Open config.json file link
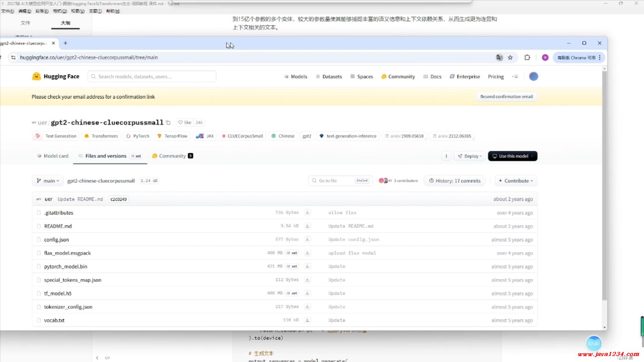Viewport: 644px width, 362px height. (x=56, y=240)
